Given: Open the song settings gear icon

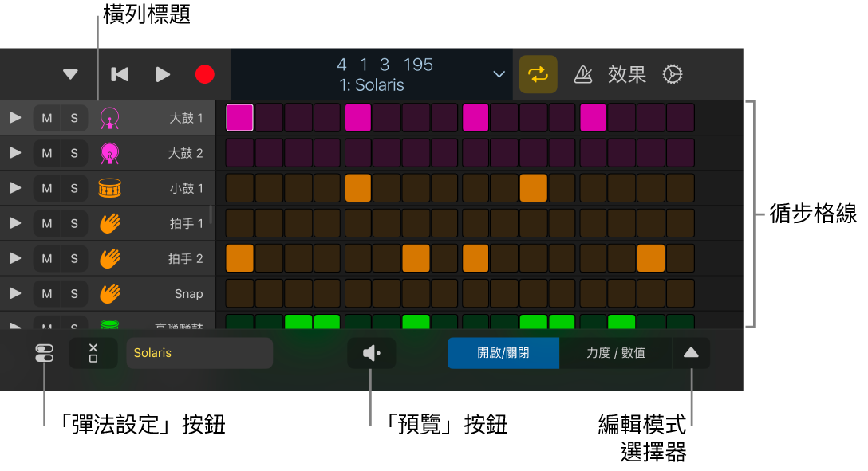Looking at the screenshot, I should click(673, 74).
